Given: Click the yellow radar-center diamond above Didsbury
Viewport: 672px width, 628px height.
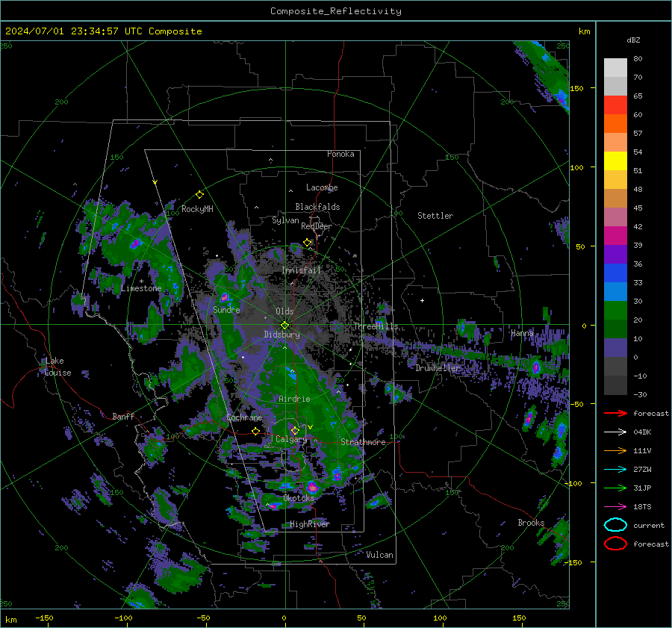Looking at the screenshot, I should 284,325.
